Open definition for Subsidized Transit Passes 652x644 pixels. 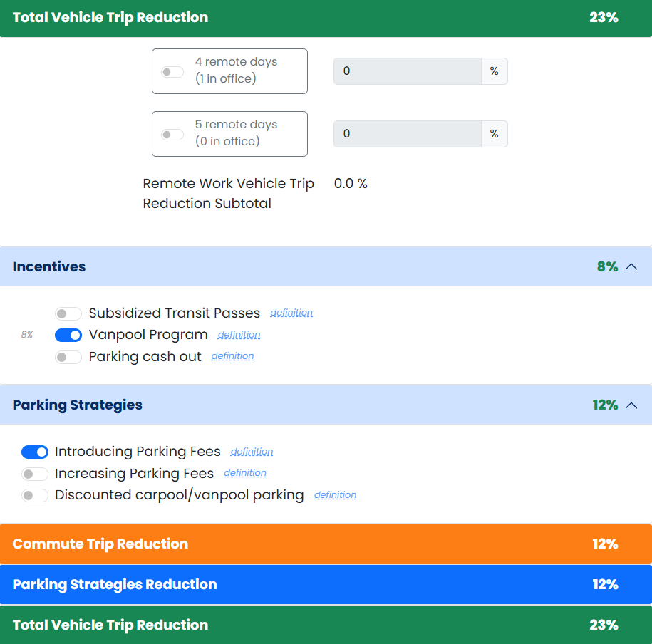[291, 313]
